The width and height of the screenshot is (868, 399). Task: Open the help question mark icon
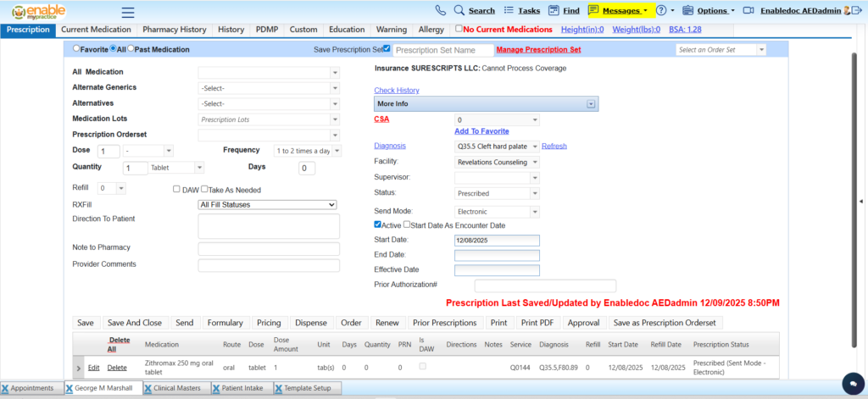click(x=662, y=11)
